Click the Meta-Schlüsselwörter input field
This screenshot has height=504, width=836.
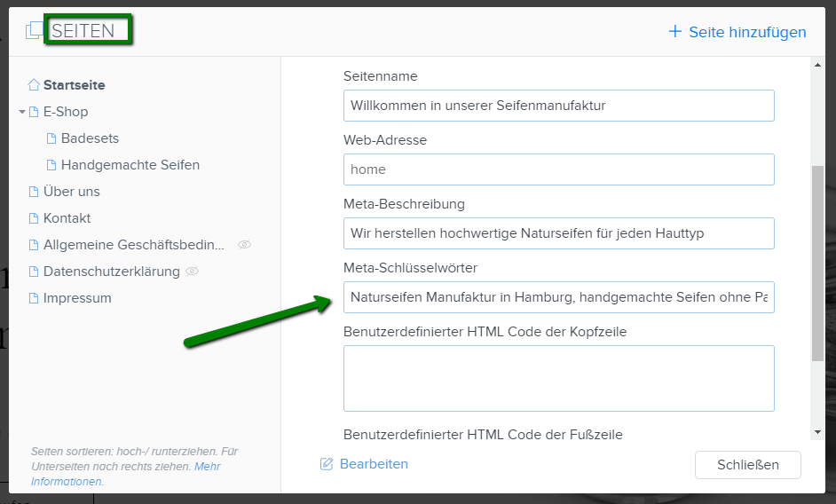click(559, 297)
